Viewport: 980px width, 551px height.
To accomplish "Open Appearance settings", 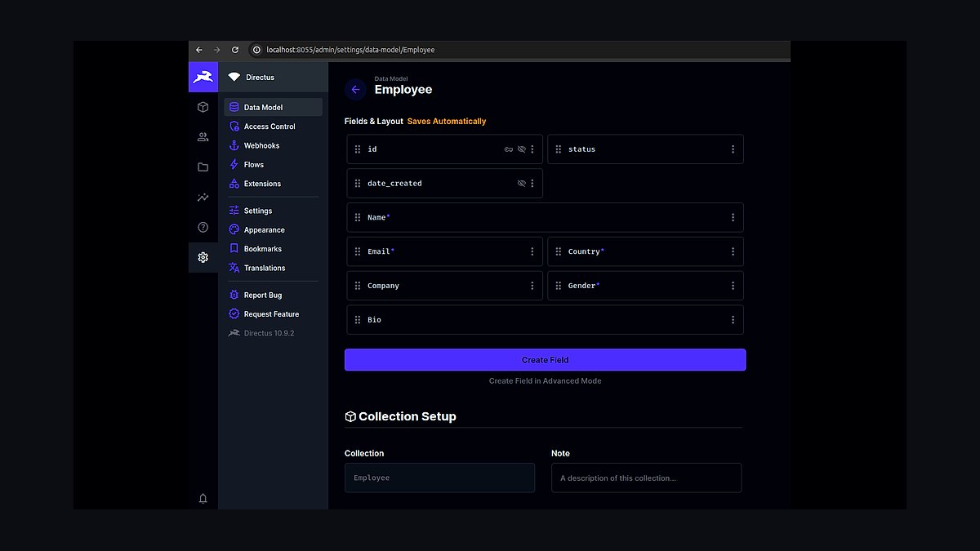I will pyautogui.click(x=274, y=230).
